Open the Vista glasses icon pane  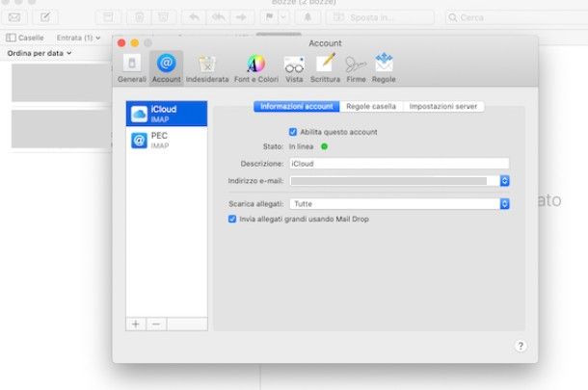294,68
